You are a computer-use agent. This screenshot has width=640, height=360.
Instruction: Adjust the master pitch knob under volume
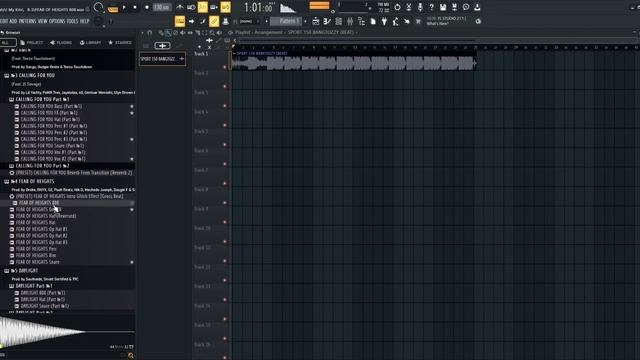98,21
